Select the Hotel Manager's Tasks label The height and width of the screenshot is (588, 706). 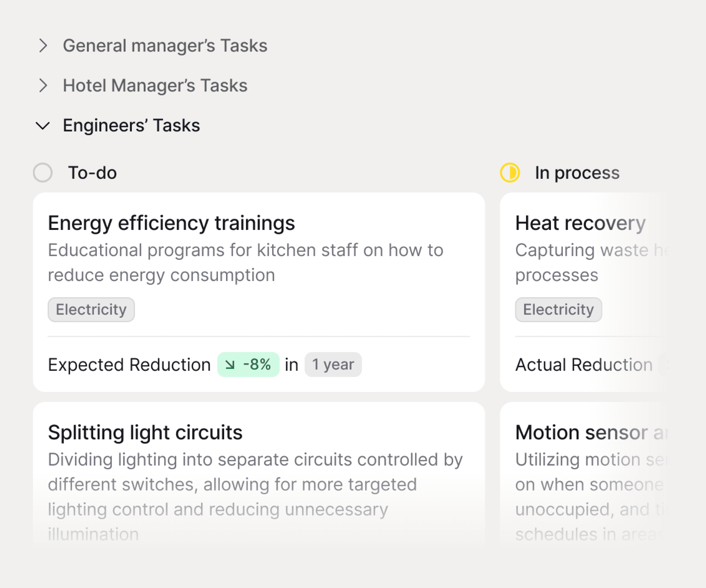155,85
